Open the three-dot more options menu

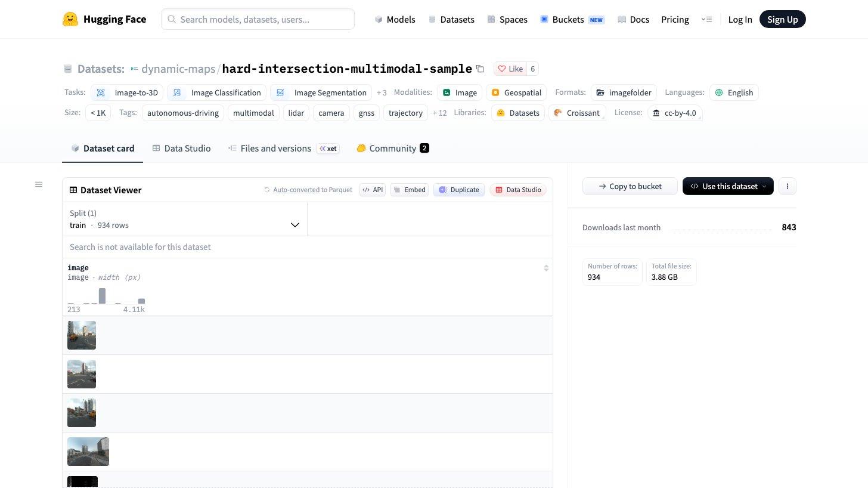(788, 186)
